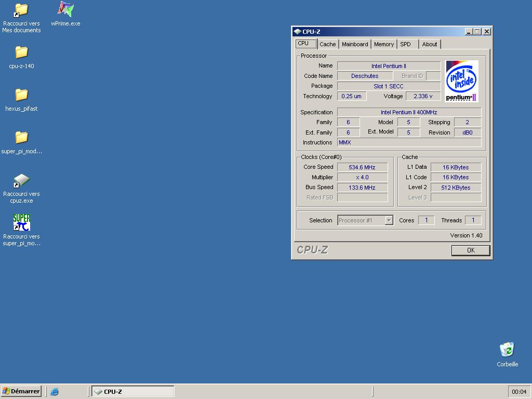
Task: Click the Voltage value 2.336 v
Action: (423, 96)
